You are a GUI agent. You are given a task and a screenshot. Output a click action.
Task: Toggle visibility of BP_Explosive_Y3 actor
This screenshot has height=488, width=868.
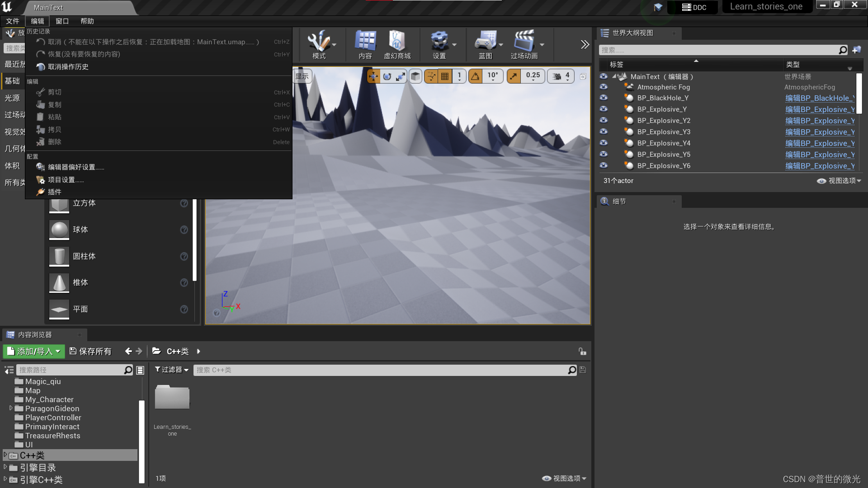click(604, 132)
